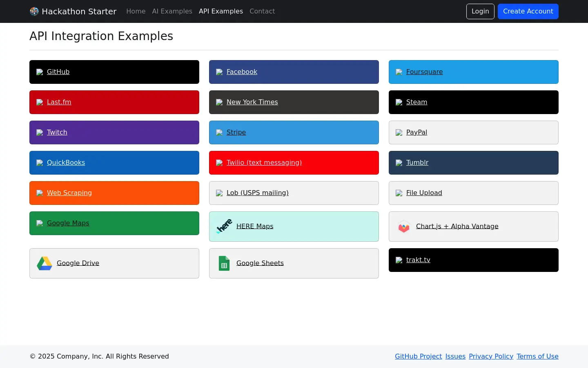The image size is (588, 368).
Task: Open the Google Drive example link
Action: coord(78,263)
